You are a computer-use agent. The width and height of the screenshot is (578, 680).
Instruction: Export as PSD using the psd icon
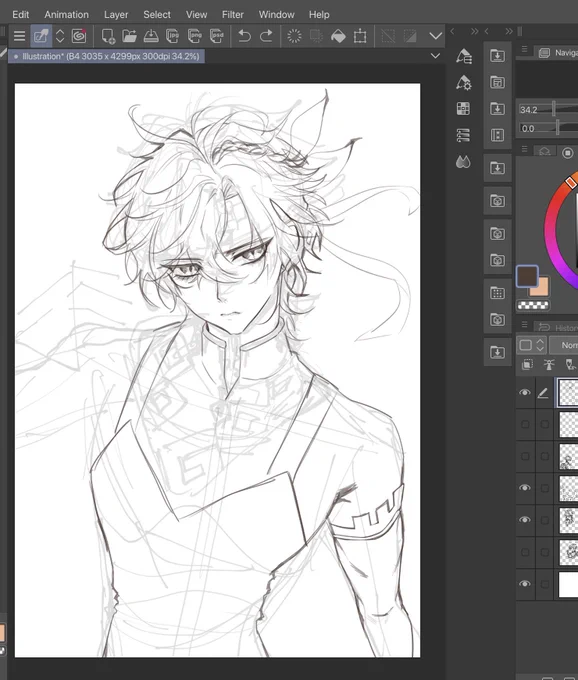coord(216,36)
